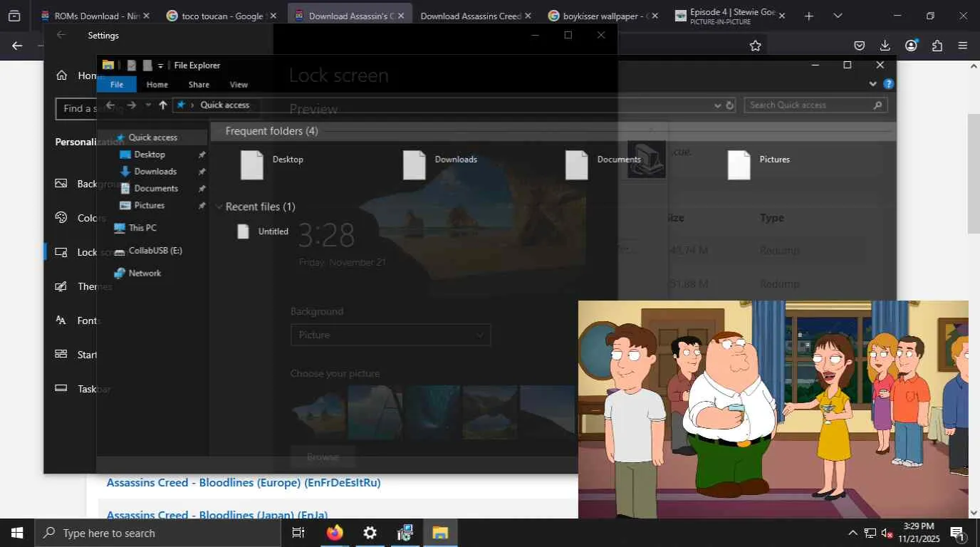Select Quick access in the navigation pane
The width and height of the screenshot is (980, 547).
click(152, 137)
